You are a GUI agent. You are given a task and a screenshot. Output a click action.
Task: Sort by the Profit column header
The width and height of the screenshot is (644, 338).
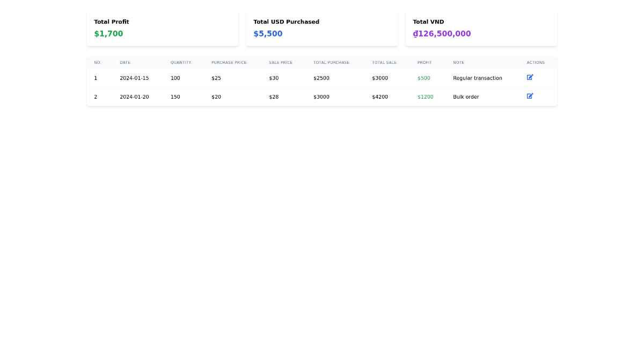(425, 63)
